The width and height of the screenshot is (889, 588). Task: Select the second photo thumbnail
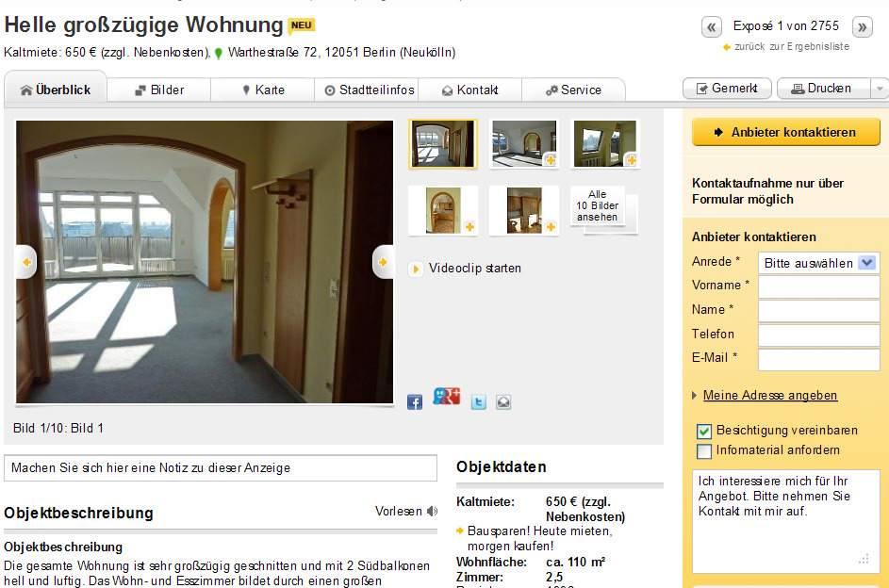point(524,144)
